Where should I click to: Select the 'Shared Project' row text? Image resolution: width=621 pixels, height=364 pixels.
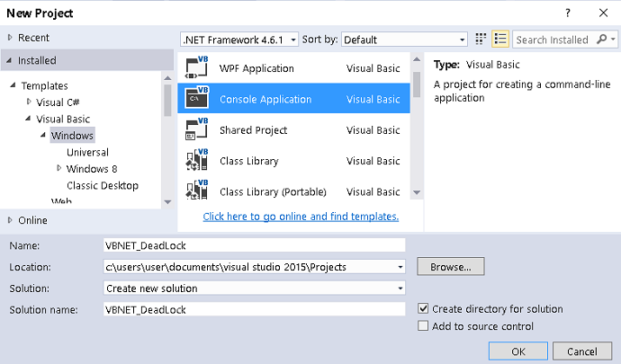click(x=254, y=130)
